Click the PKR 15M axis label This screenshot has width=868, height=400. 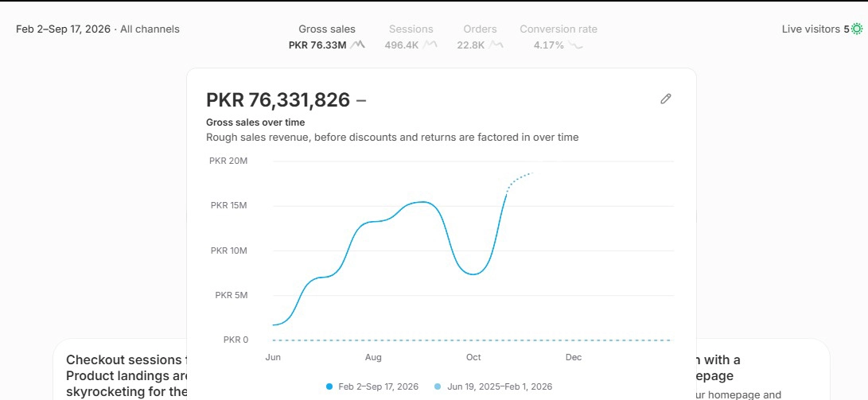(229, 205)
